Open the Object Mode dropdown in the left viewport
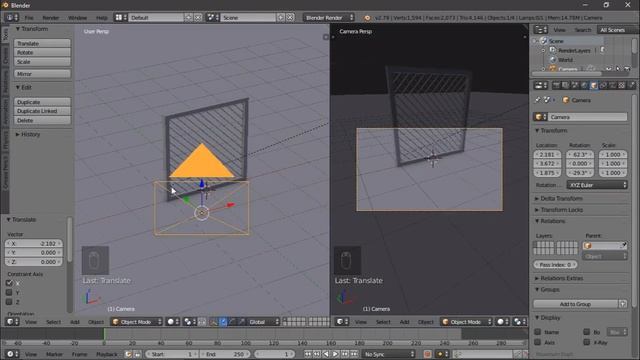 [137, 322]
